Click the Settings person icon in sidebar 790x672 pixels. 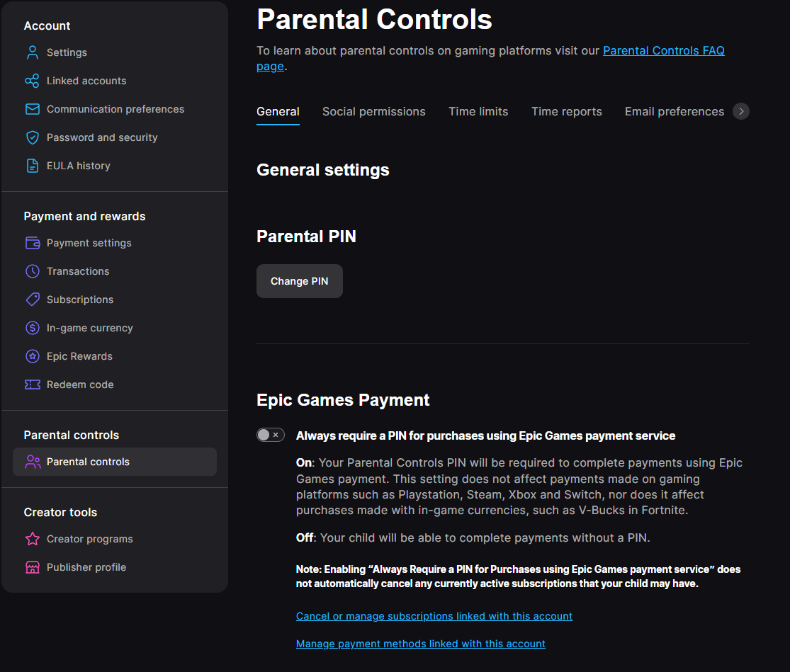[x=33, y=52]
